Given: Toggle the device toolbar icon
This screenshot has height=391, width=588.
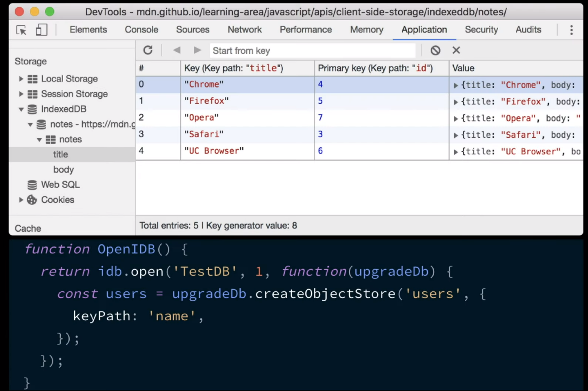Looking at the screenshot, I should [x=41, y=30].
